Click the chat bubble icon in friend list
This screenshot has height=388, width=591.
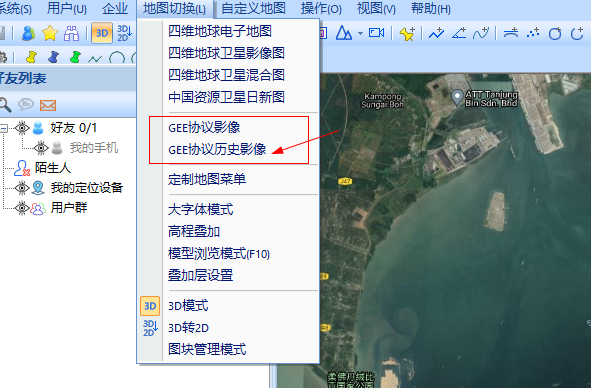26,104
